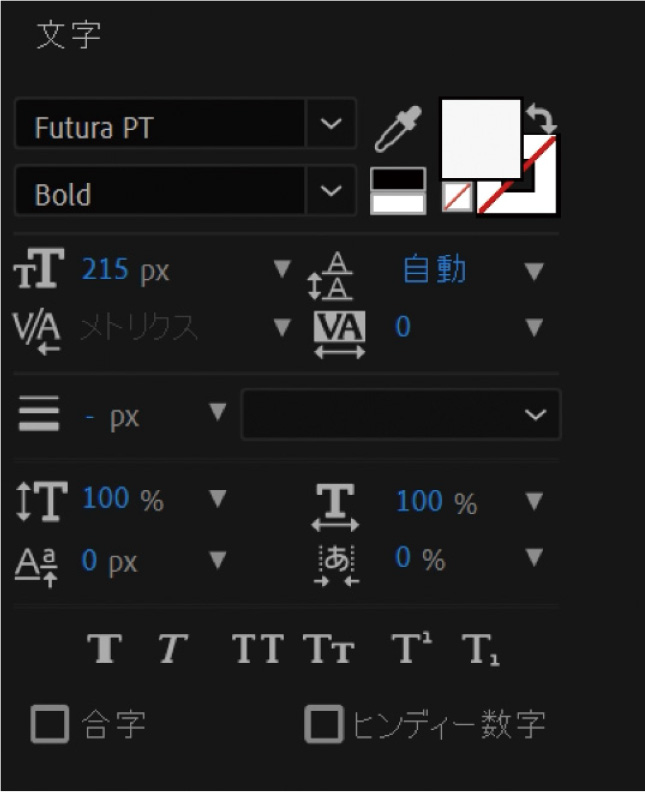
Task: Toggle the Faux Italic style button
Action: coord(172,649)
